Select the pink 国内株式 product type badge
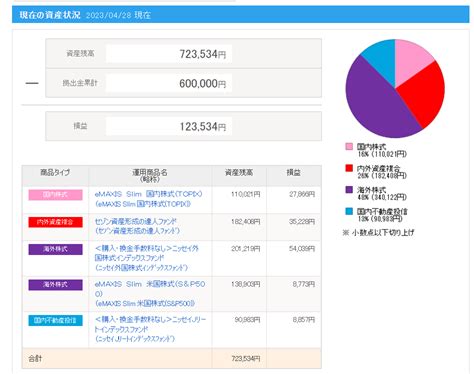Viewport: 474px width, 374px height. 55,195
